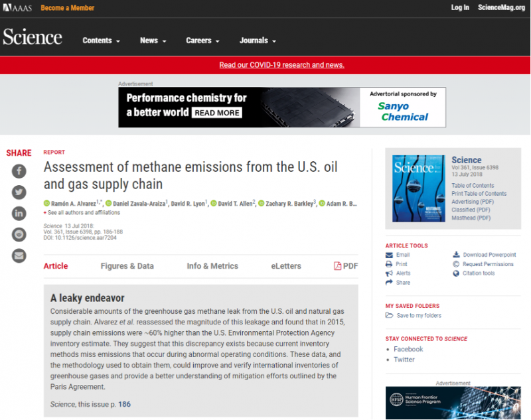
Task: Click Daniel Zavala-Araiza ORCID icon
Action: tap(109, 204)
